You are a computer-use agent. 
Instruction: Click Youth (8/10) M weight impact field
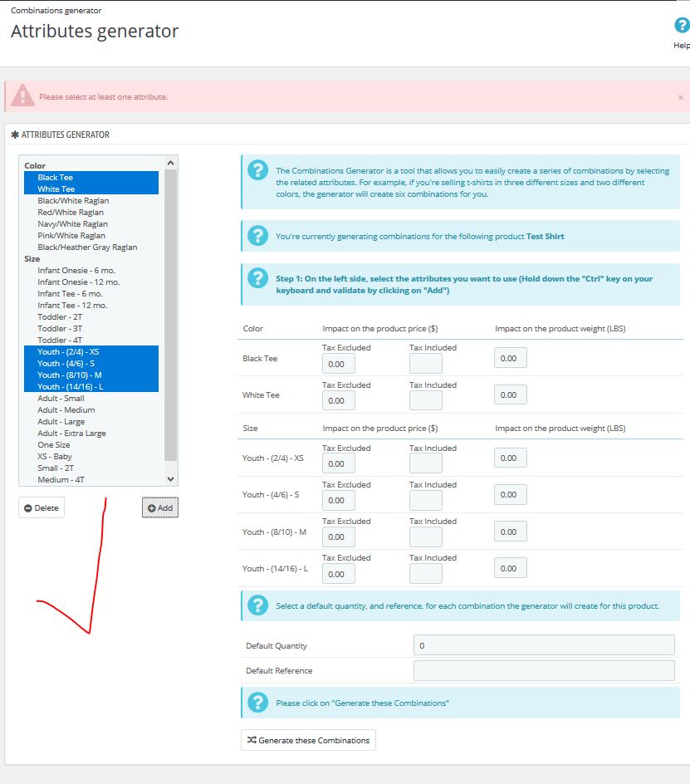tap(510, 532)
